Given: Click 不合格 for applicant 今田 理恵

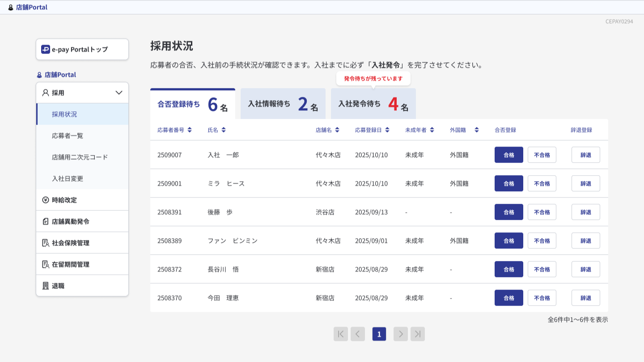Looking at the screenshot, I should tap(542, 298).
